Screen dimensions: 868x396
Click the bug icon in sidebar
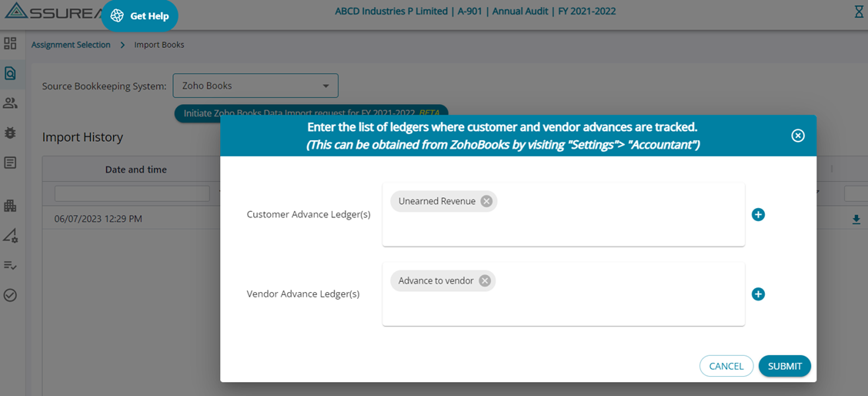10,133
